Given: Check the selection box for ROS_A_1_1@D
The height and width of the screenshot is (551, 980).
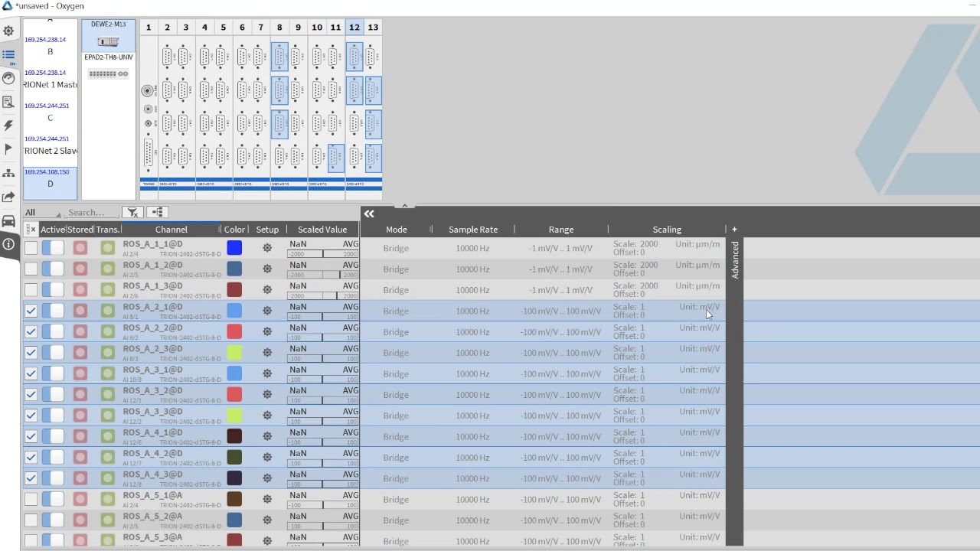Looking at the screenshot, I should 31,248.
